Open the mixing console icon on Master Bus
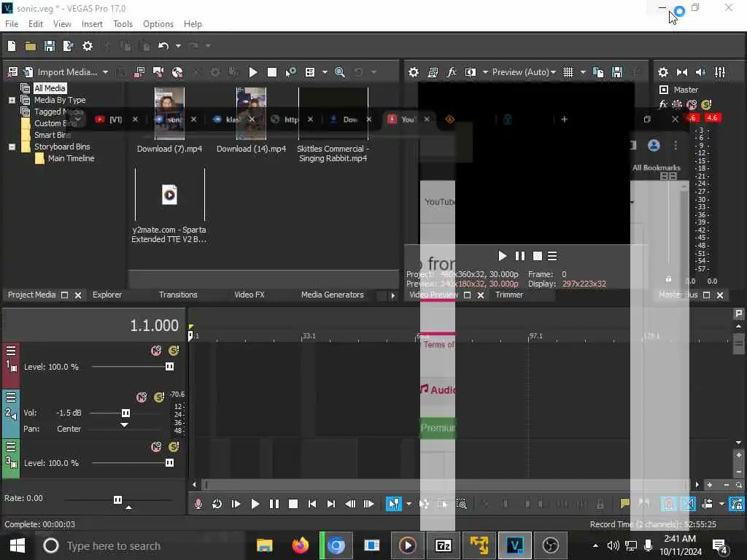747x560 pixels. [720, 72]
